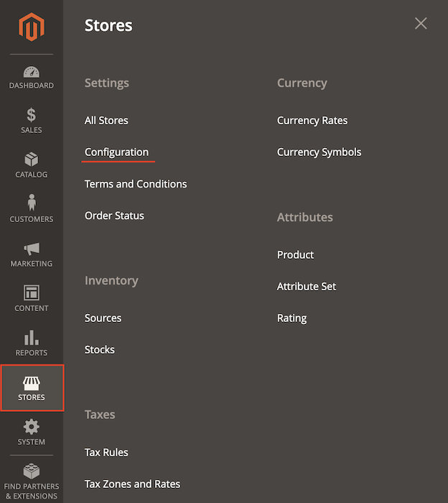Select the Stores storefront icon
The image size is (448, 503).
coord(32,384)
